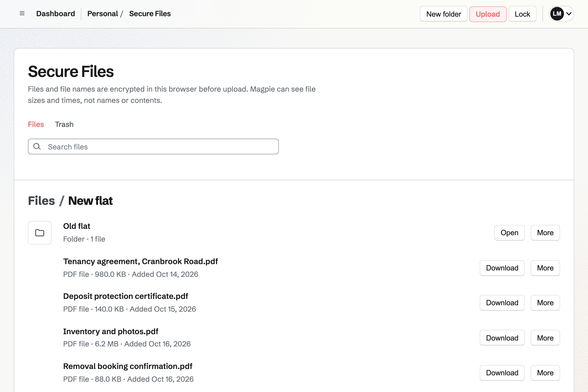Click the LM avatar circle

(x=557, y=14)
